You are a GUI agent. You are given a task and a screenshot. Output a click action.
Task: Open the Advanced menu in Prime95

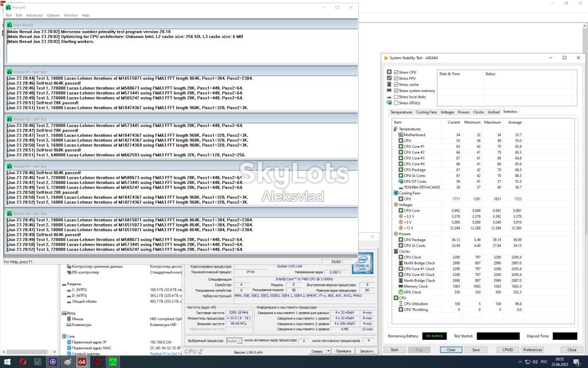click(x=34, y=16)
